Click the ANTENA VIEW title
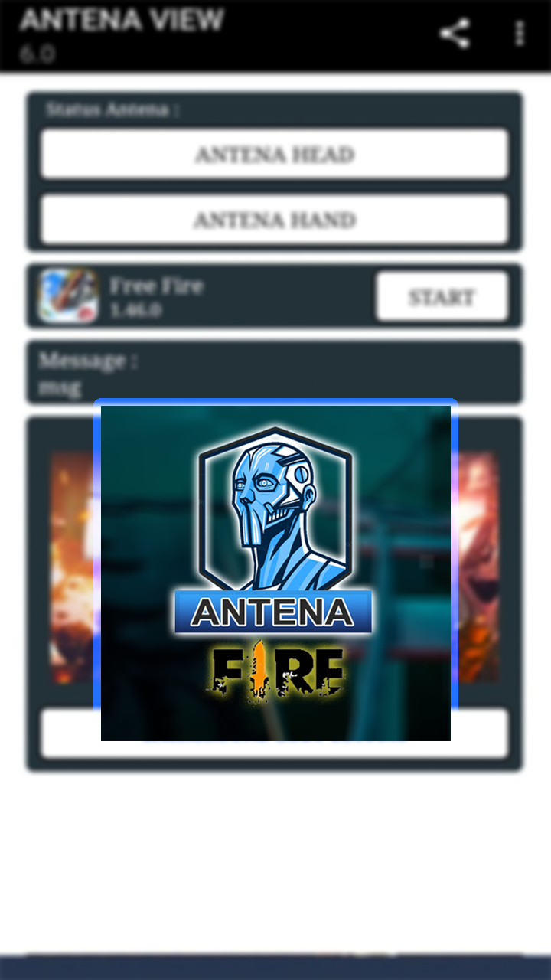The image size is (551, 980). click(x=121, y=20)
